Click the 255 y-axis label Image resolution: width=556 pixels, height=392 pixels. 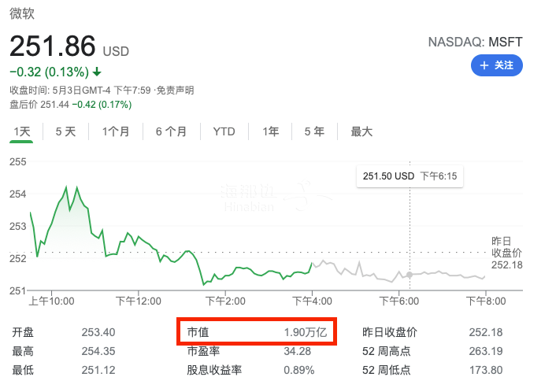(18, 162)
